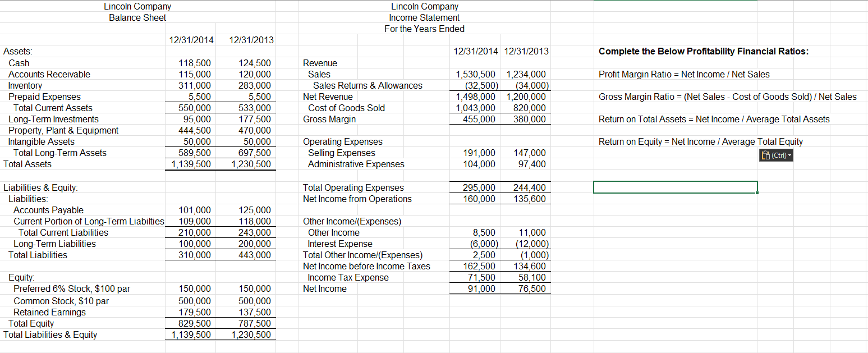
Task: Click 2013 Total Liabilities value 443,000
Action: click(254, 255)
